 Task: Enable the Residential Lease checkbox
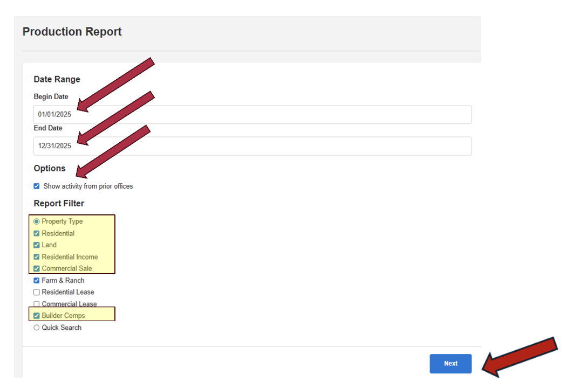coord(37,292)
